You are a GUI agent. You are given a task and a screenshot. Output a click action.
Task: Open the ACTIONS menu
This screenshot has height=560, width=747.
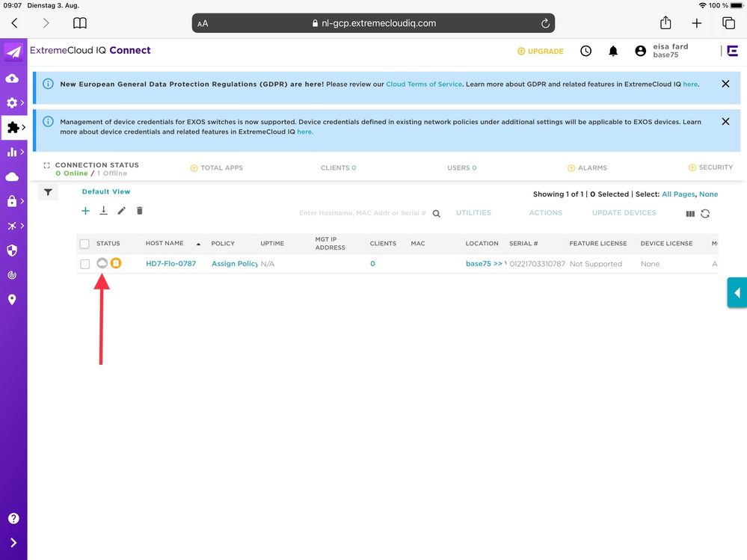(x=545, y=213)
